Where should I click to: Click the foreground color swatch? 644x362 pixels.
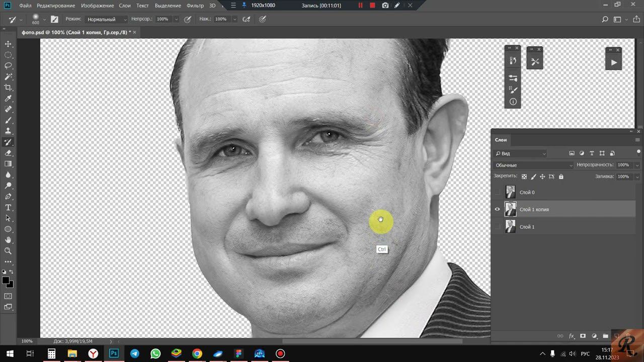6,280
